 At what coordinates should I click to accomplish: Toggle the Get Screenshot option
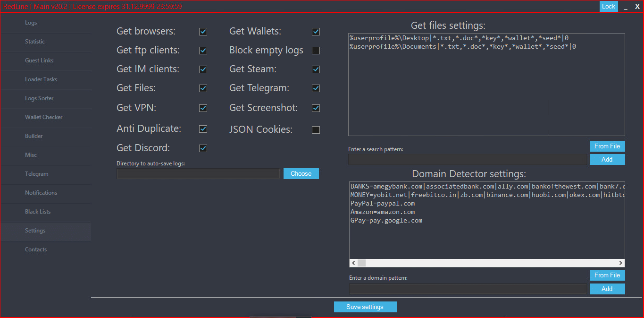coord(316,108)
